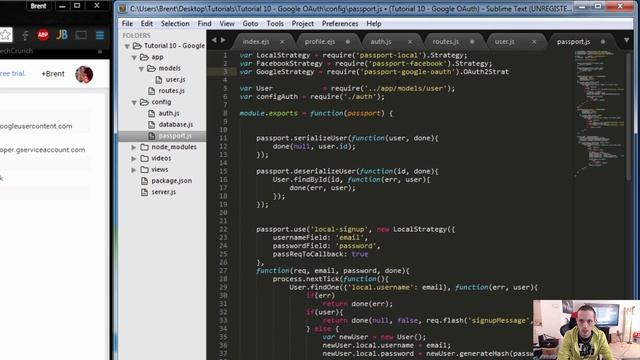Open the Help menu

point(373,24)
